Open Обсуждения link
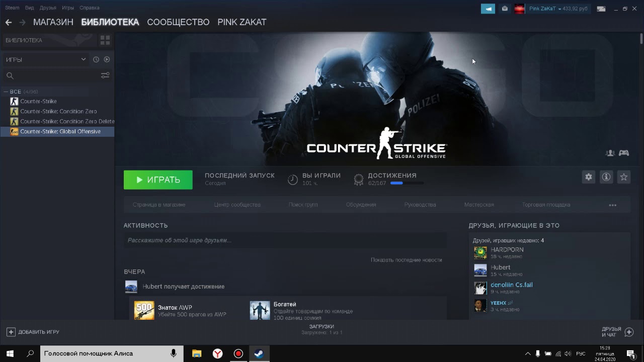 click(361, 205)
